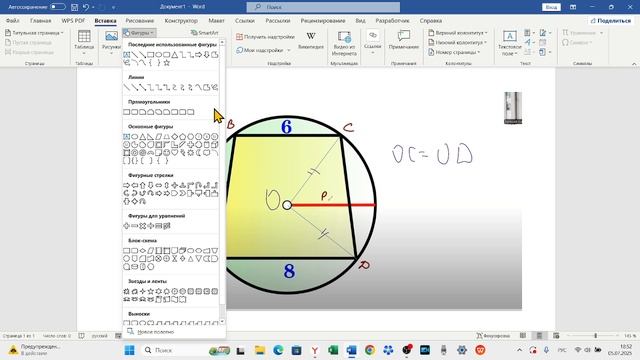Select the smiley face shape in Основные фигуры
This screenshot has width=640, height=360.
pos(167,153)
